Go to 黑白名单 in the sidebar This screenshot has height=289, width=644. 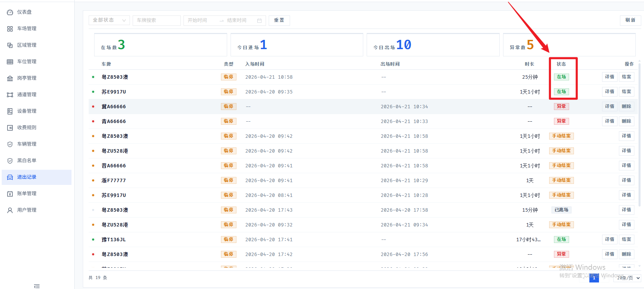click(27, 160)
